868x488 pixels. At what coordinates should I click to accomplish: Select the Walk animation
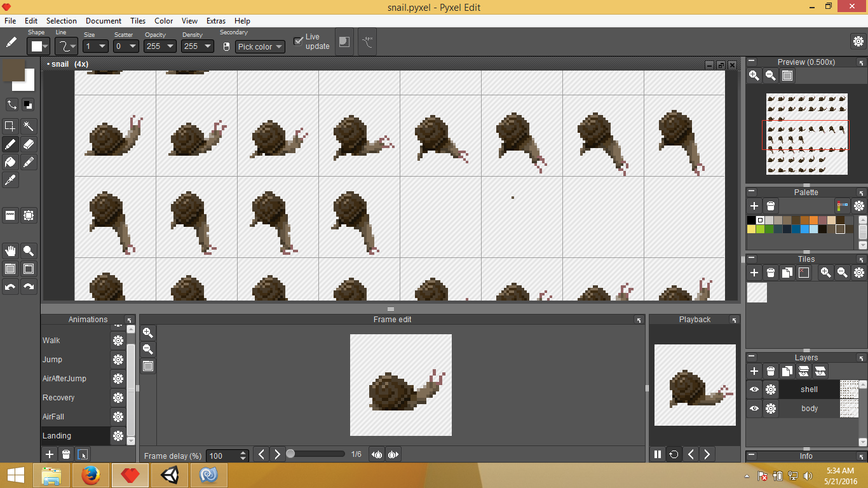pyautogui.click(x=51, y=341)
